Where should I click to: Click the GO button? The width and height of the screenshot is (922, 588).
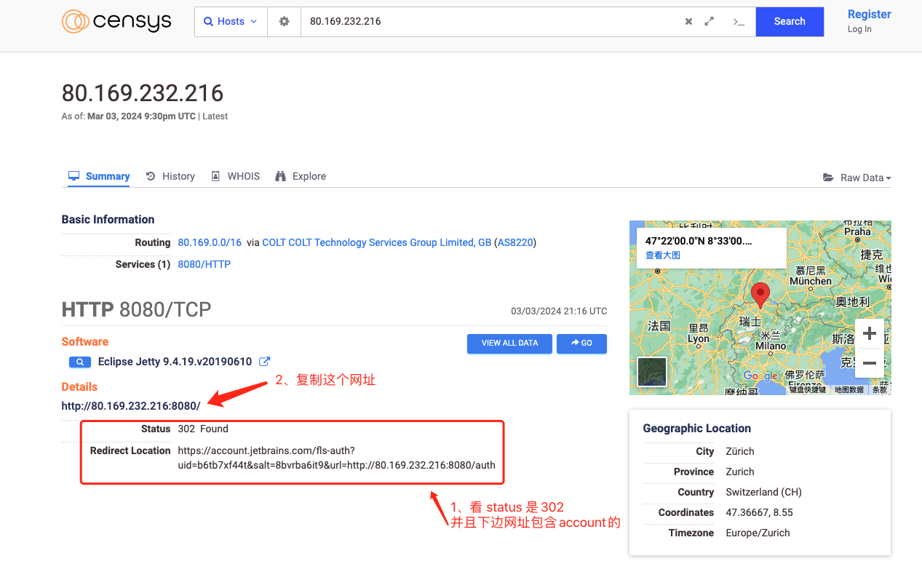581,343
